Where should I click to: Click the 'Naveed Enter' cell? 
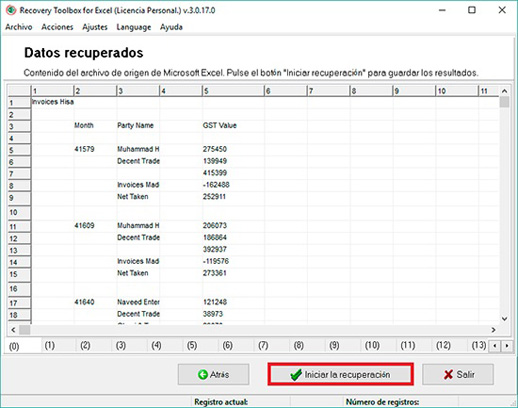click(138, 302)
